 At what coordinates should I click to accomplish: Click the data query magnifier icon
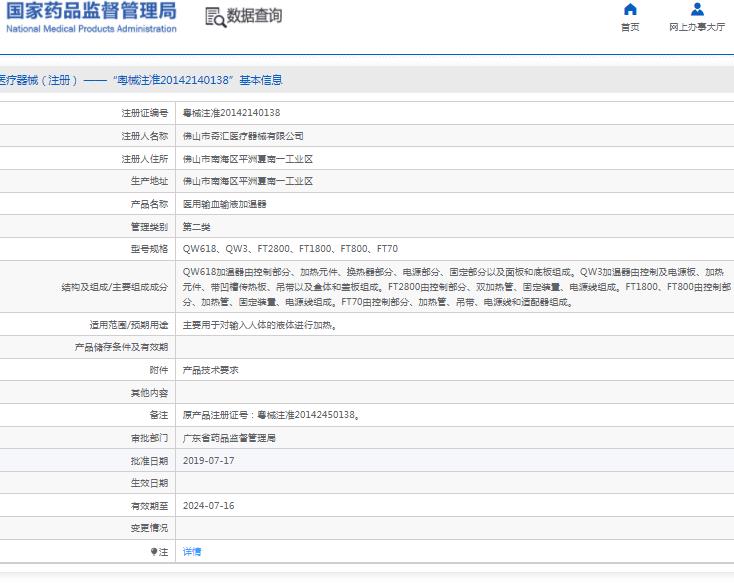[214, 17]
